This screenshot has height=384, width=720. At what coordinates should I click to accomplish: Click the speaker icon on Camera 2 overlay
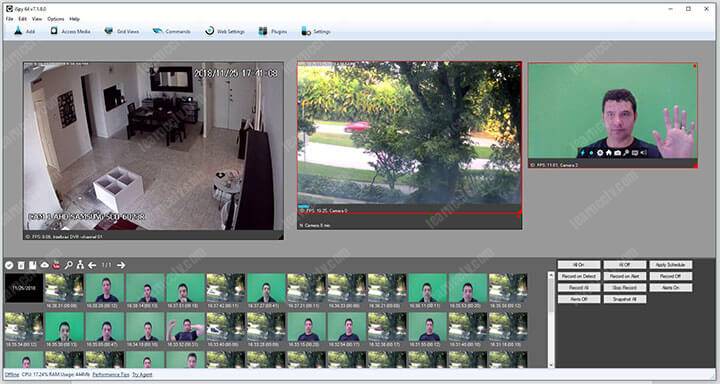click(x=643, y=152)
